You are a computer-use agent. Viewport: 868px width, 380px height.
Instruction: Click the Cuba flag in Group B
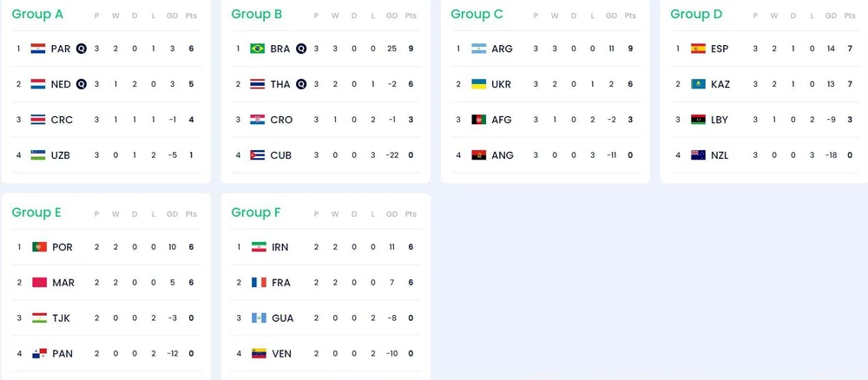(257, 155)
